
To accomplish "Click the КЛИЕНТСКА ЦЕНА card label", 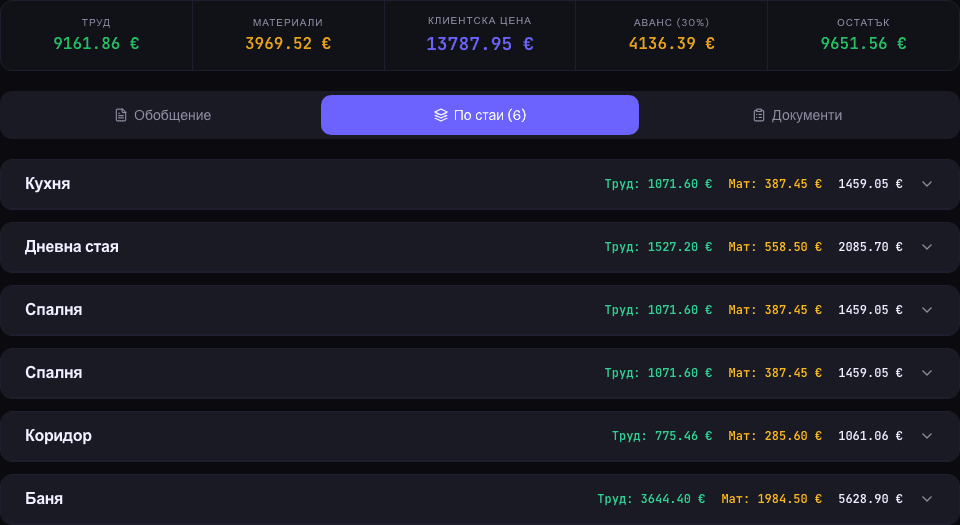I will (480, 21).
